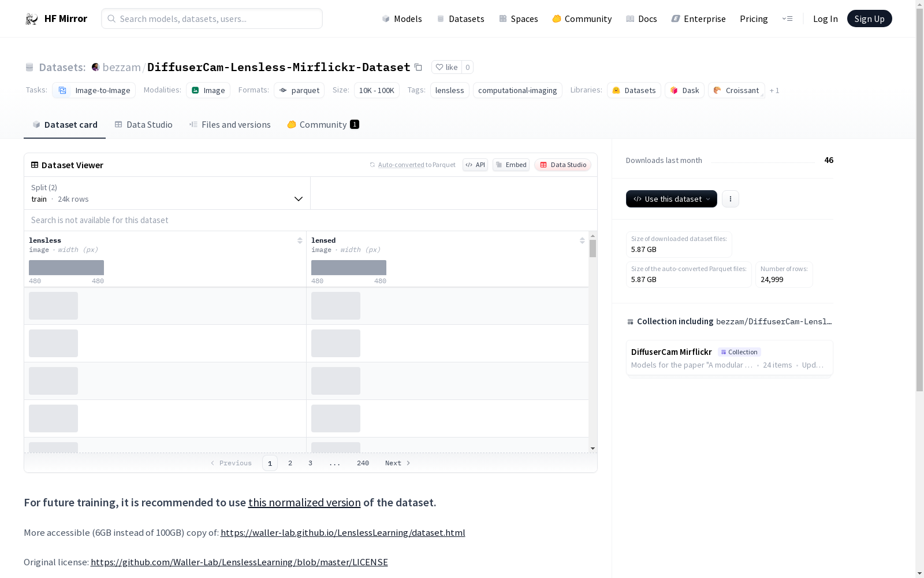The width and height of the screenshot is (924, 578).
Task: Click Next page in the pagination
Action: 397,463
